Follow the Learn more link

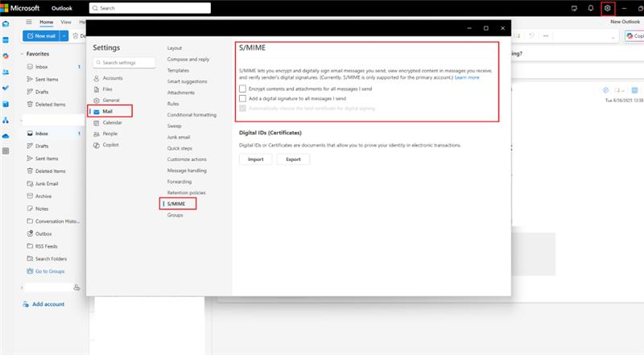tap(467, 77)
